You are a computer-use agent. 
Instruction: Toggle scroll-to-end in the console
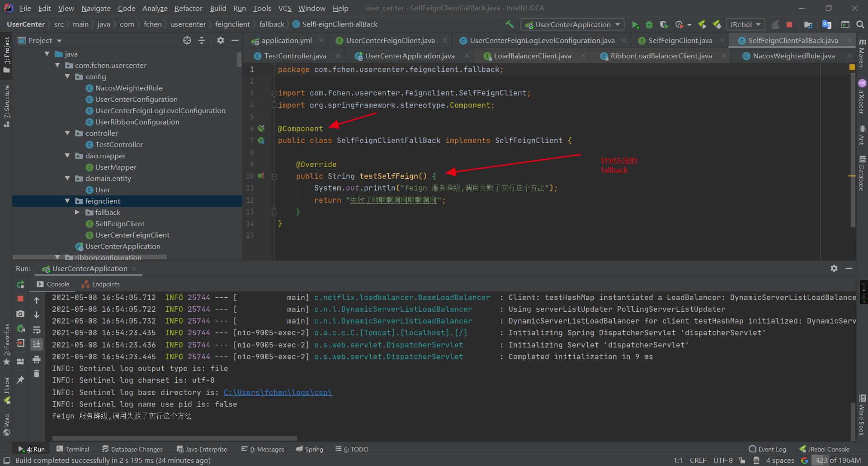(x=37, y=344)
